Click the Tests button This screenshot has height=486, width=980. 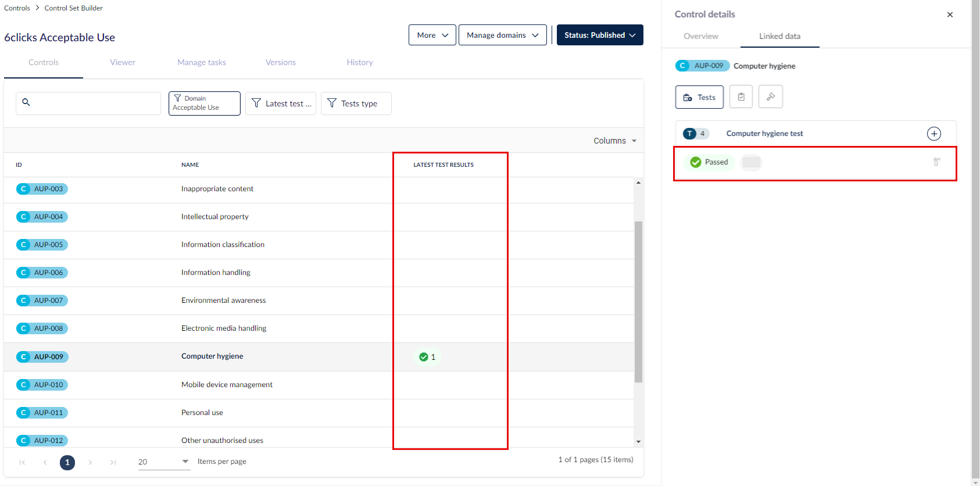point(699,97)
